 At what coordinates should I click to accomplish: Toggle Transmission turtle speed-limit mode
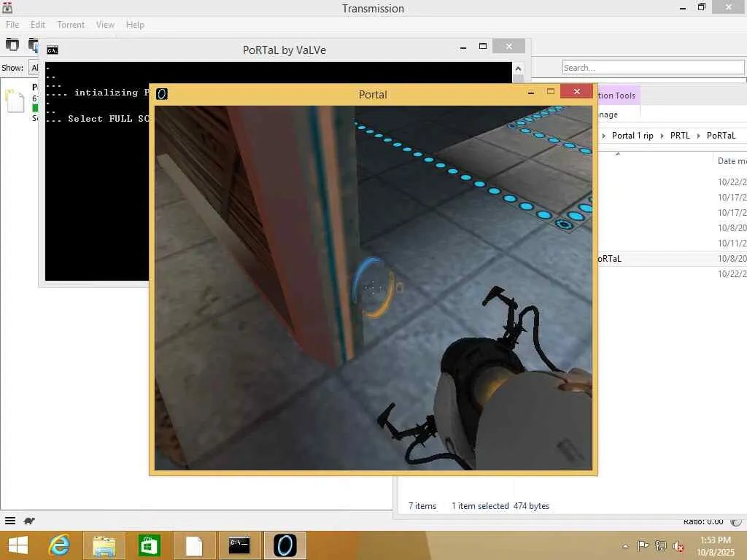29,521
